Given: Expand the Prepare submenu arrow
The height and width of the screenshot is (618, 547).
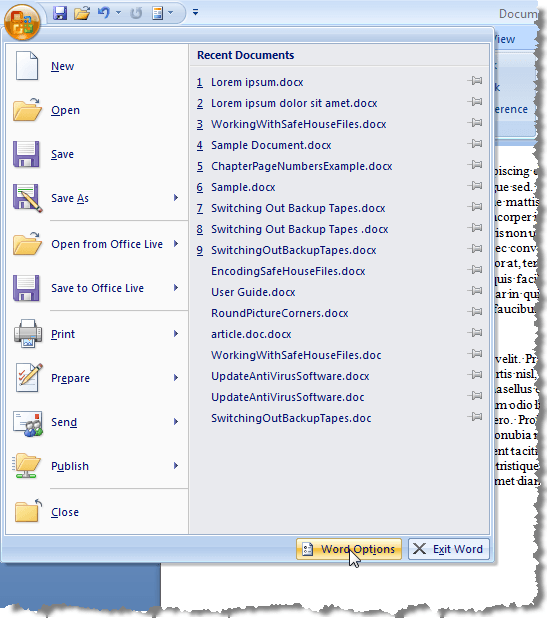Looking at the screenshot, I should [176, 378].
